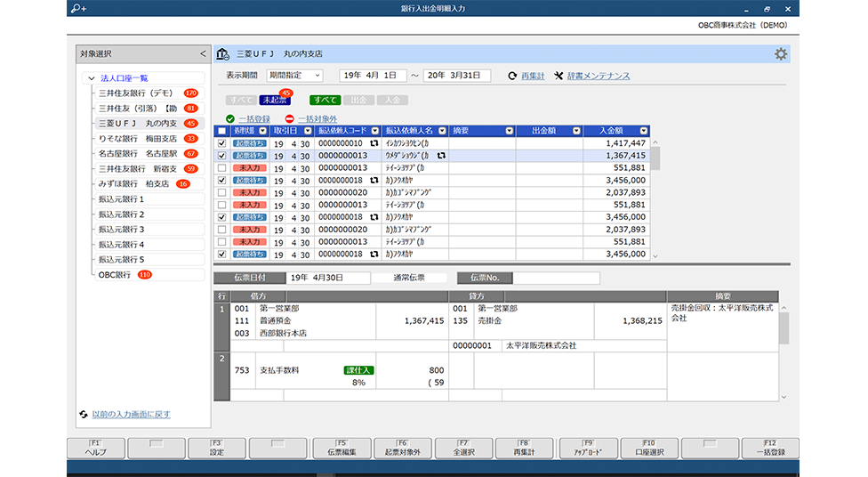
Task: Select the grey すべて status filter tab
Action: (x=241, y=101)
